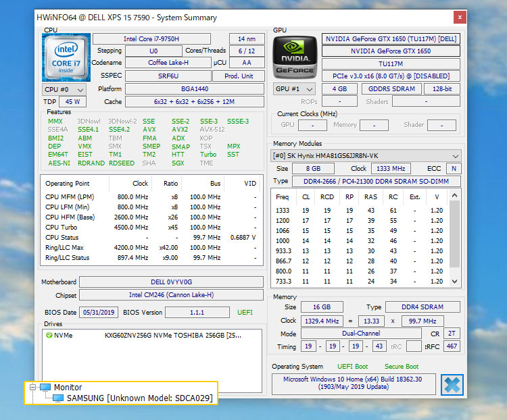The image size is (507, 420).
Task: Click the 128-bit bus width field
Action: [x=442, y=89]
